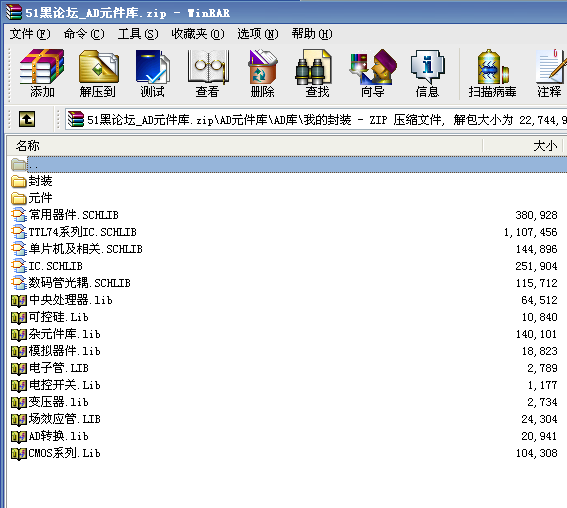Viewport: 567px width, 508px height.
Task: Click the 可控硅.Lib file icon
Action: [x=19, y=317]
